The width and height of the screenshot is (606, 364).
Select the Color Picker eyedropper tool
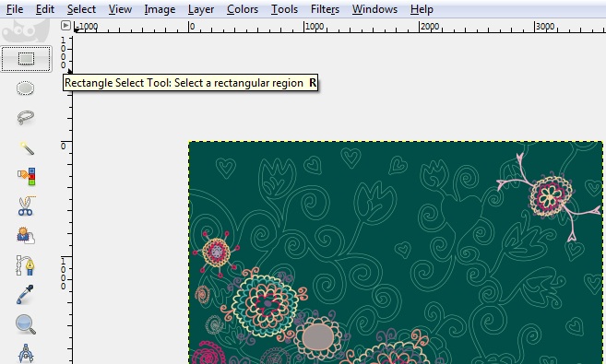click(x=25, y=295)
